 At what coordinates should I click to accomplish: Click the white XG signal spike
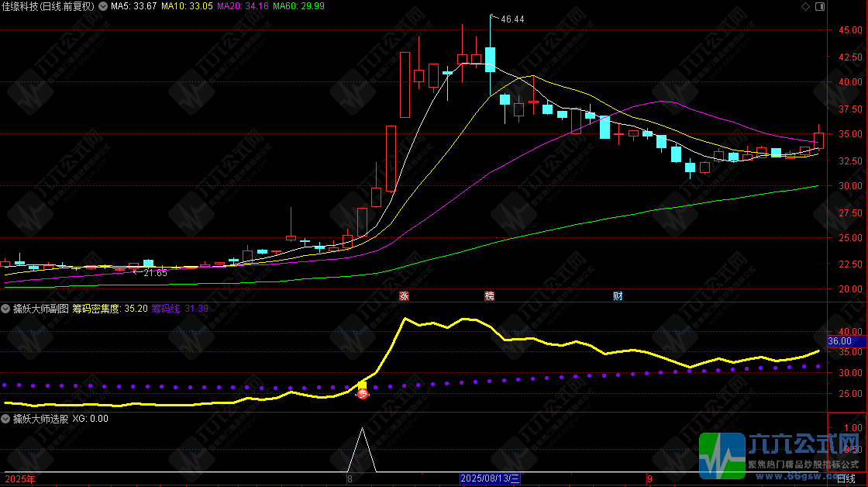pos(362,450)
